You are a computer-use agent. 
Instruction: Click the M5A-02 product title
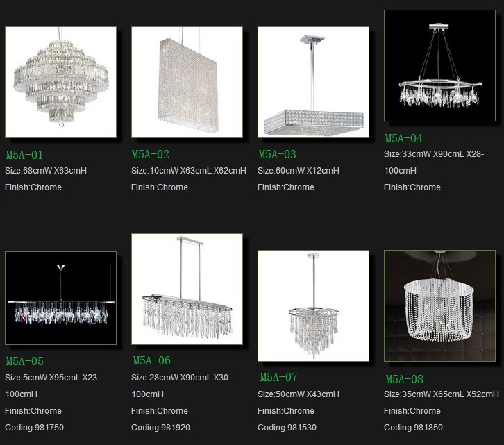(151, 155)
